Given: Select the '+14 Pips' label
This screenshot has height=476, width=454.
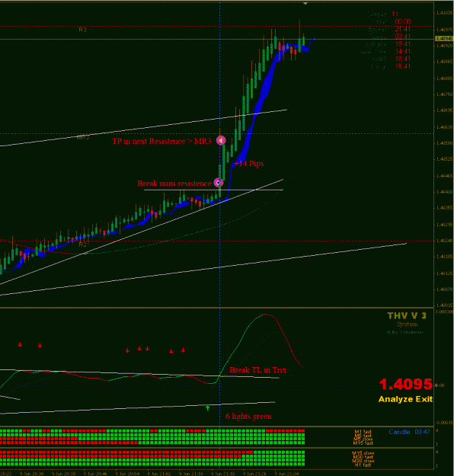Looking at the screenshot, I should [249, 164].
